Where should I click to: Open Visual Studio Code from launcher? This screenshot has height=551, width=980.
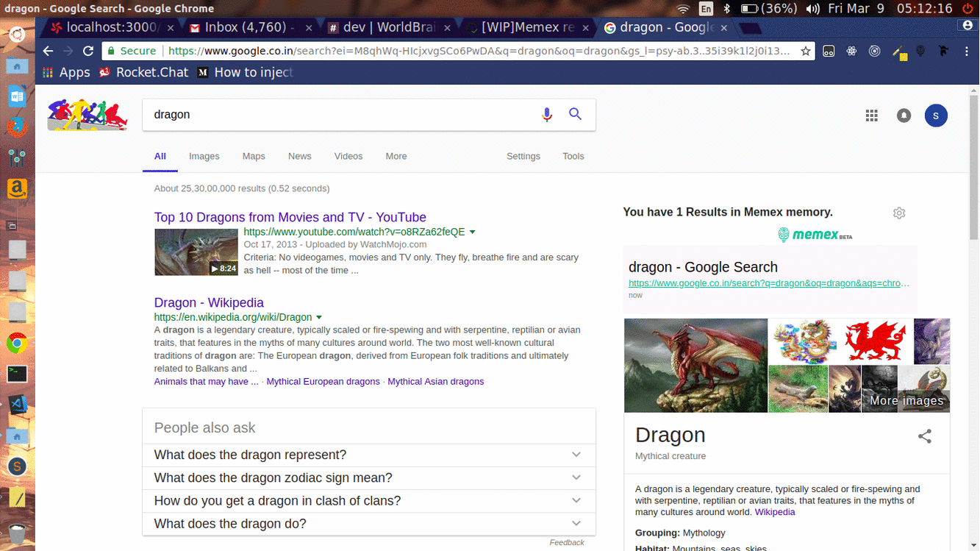point(17,404)
